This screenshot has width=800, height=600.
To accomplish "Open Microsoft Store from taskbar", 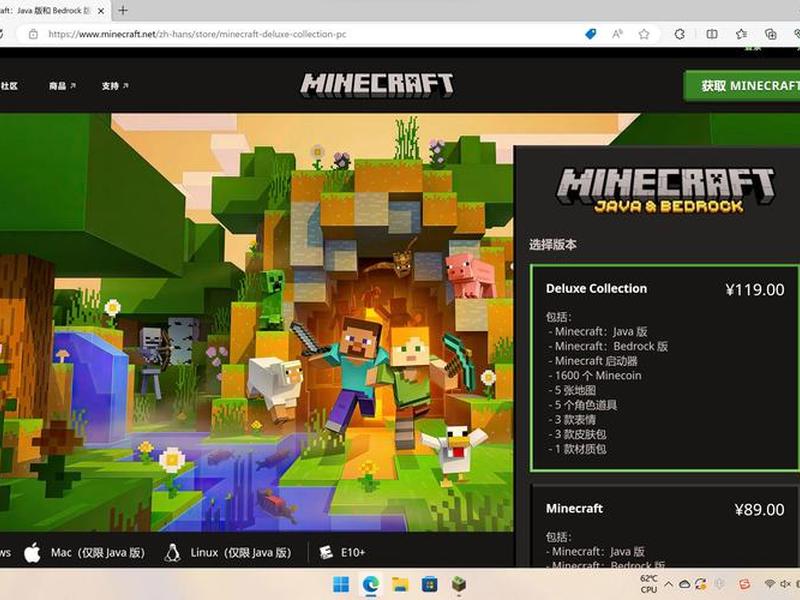I will 429,584.
